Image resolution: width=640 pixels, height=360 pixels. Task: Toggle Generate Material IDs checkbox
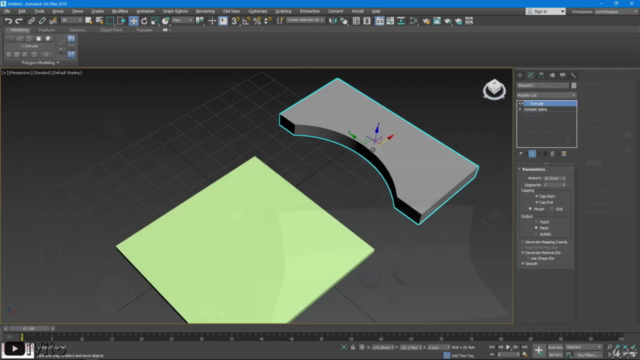click(x=523, y=253)
